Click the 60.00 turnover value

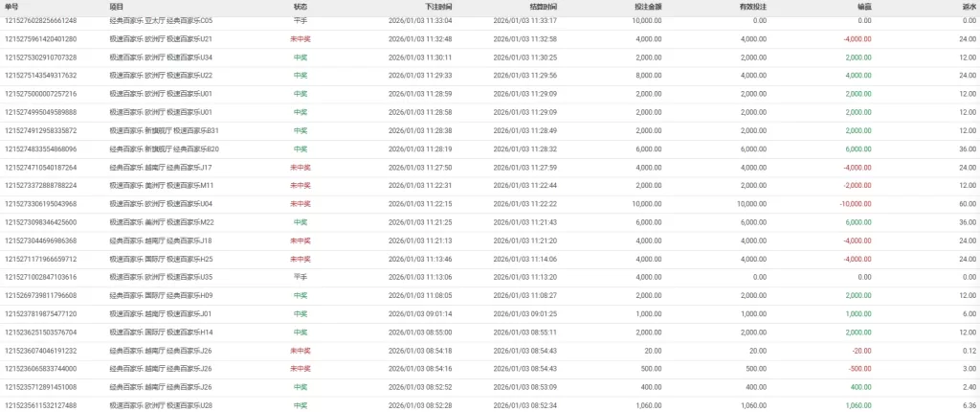967,204
